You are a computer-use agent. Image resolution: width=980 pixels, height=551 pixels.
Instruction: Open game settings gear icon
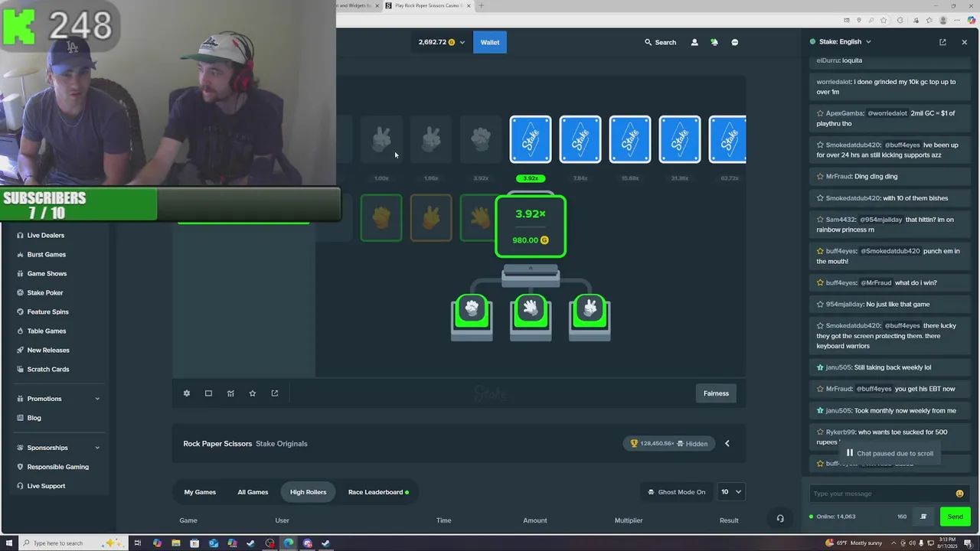(186, 393)
